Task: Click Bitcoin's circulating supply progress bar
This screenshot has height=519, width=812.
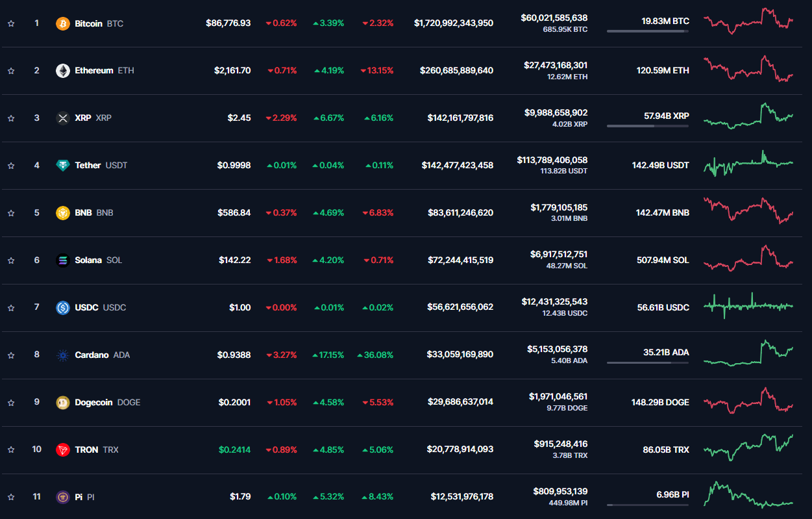Action: [648, 31]
